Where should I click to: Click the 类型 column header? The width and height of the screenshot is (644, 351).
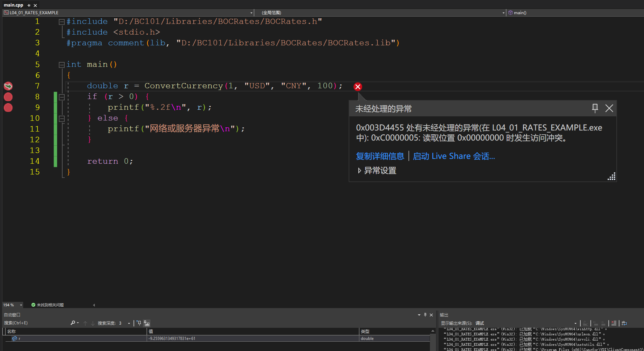pos(394,332)
